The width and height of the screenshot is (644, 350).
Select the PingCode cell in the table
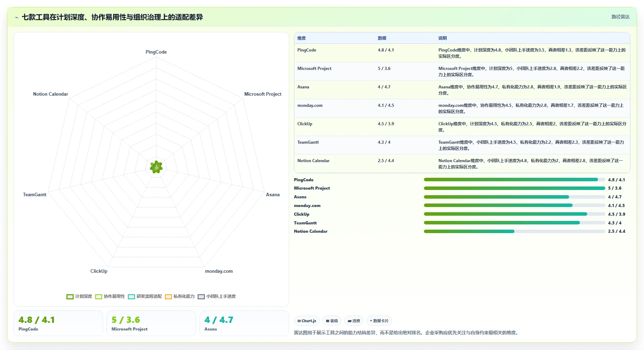[x=307, y=50]
